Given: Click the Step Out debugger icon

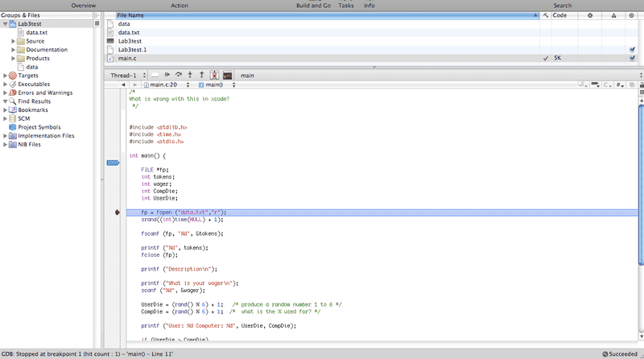Looking at the screenshot, I should 201,75.
